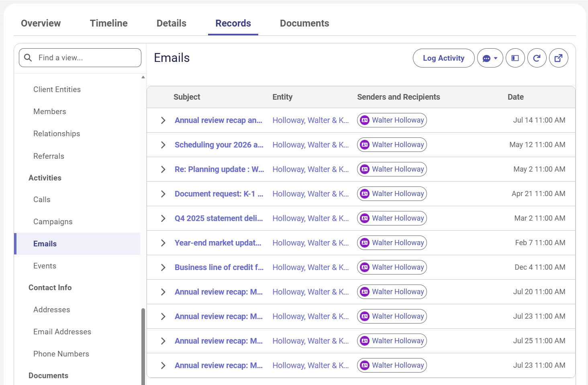Click the sidebar vertical scrollbar thumb
Screen dimensions: 588x385
143,346
